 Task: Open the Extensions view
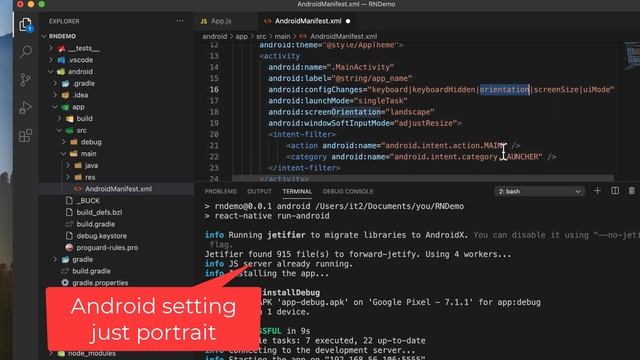(25, 136)
